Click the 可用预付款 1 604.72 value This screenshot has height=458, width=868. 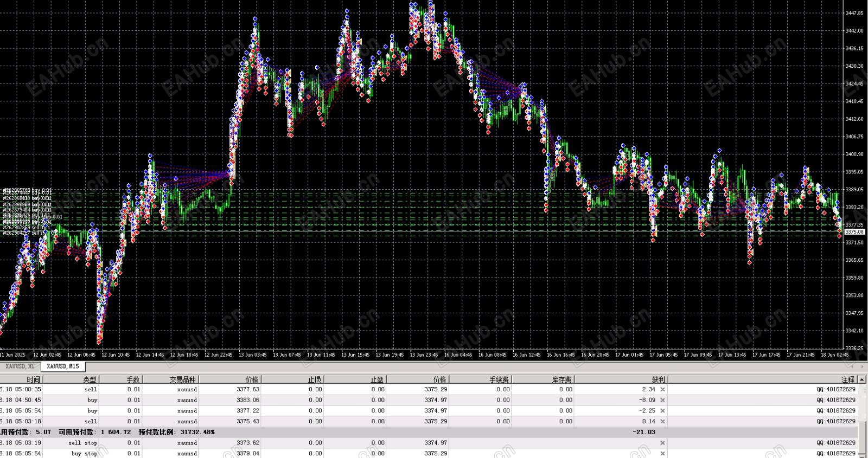point(94,432)
